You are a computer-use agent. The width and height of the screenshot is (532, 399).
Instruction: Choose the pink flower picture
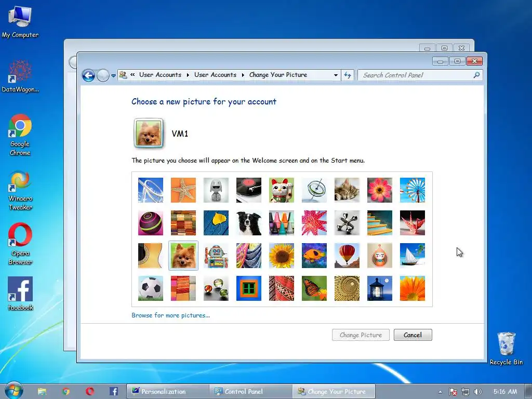click(380, 190)
